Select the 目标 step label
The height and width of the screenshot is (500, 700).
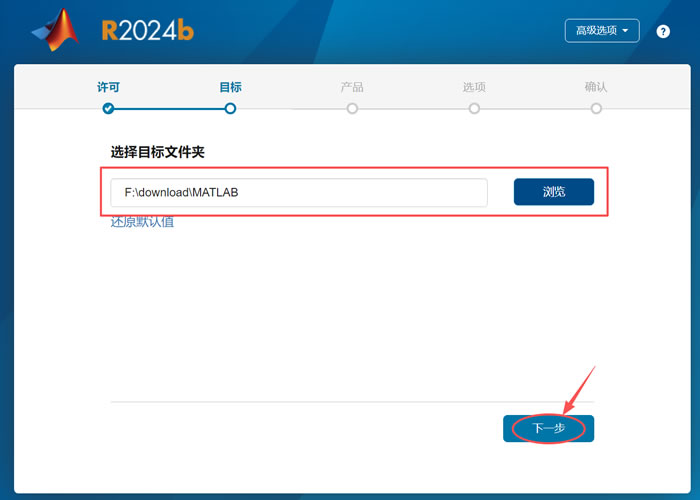tap(230, 87)
